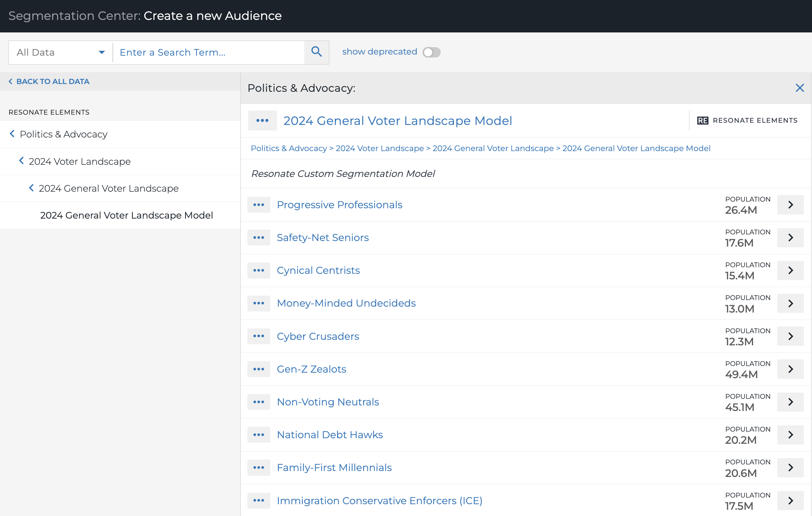
Task: Select 2024 General Voter Landscape in the sidebar
Action: tap(120, 188)
